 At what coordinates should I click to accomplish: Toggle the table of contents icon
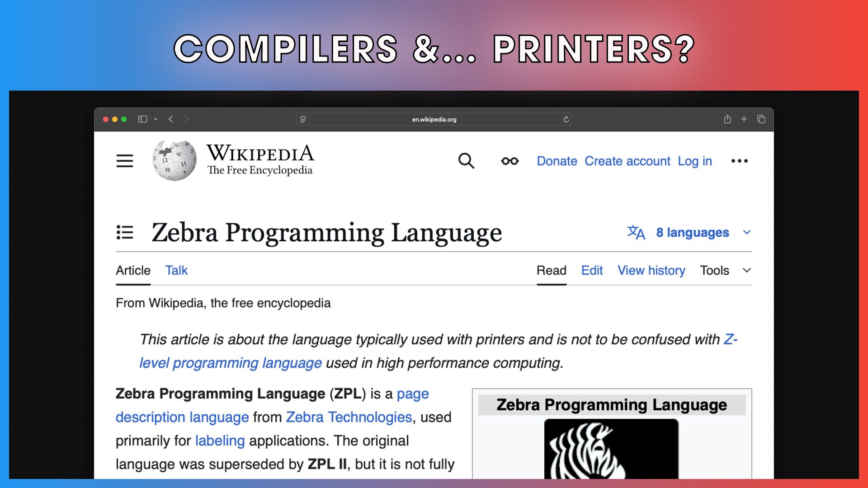click(125, 232)
